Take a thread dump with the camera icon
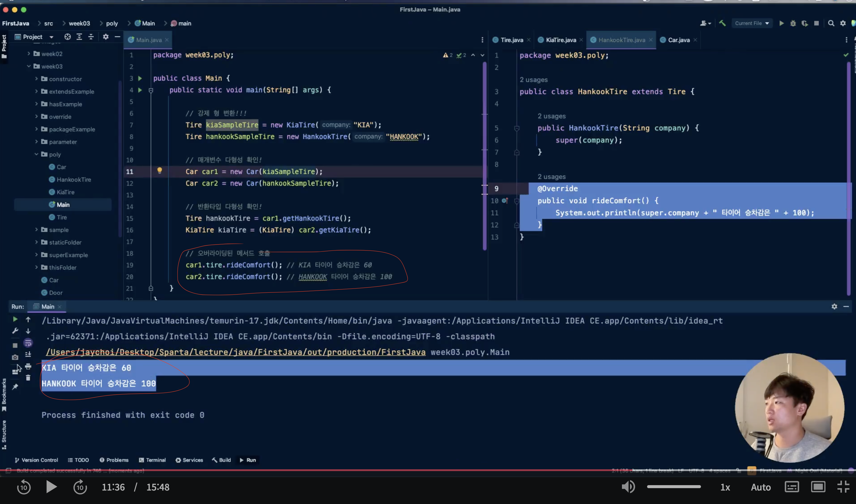 click(15, 357)
